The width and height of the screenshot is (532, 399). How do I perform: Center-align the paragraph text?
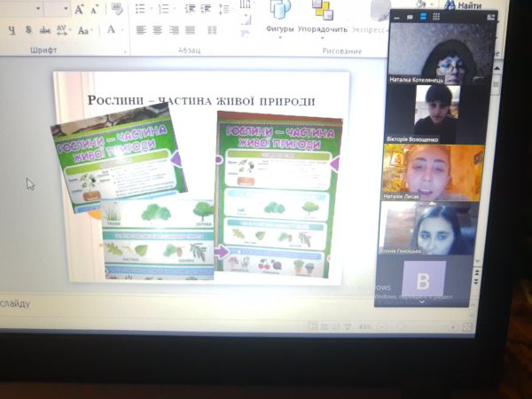tap(157, 29)
